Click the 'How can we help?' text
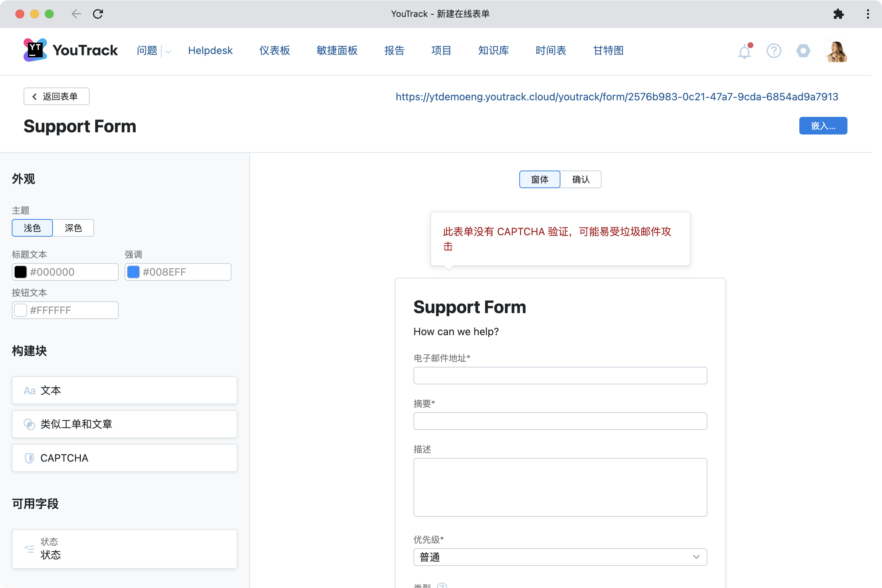The image size is (882, 588). pos(456,331)
